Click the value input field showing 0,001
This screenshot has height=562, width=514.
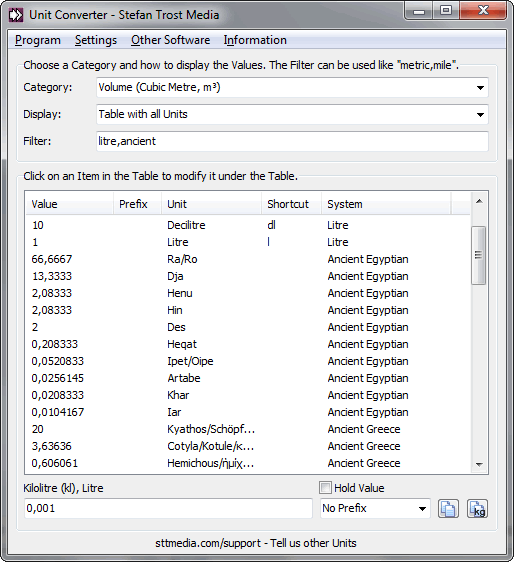click(168, 508)
